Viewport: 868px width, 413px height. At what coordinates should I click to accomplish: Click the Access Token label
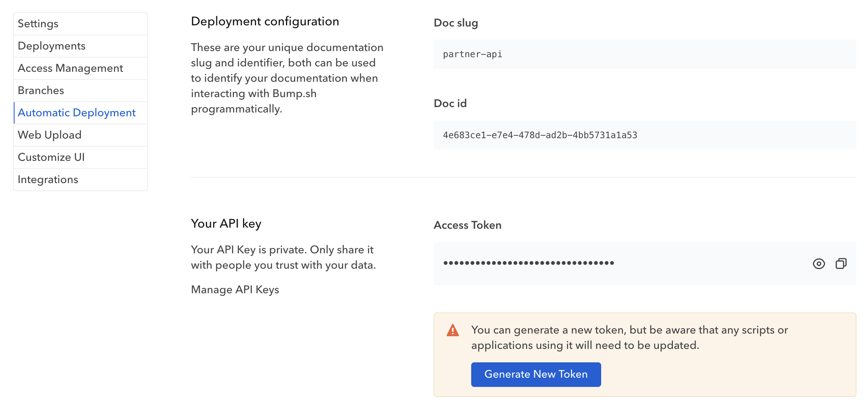[467, 225]
